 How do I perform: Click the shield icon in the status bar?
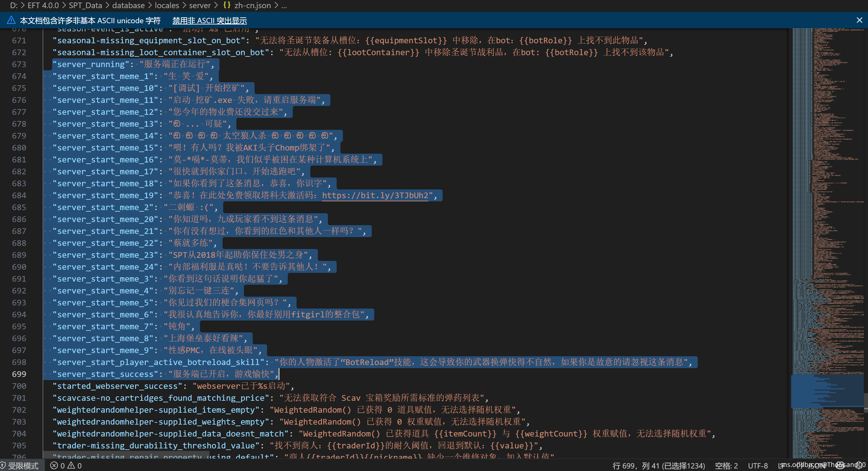pyautogui.click(x=3, y=466)
